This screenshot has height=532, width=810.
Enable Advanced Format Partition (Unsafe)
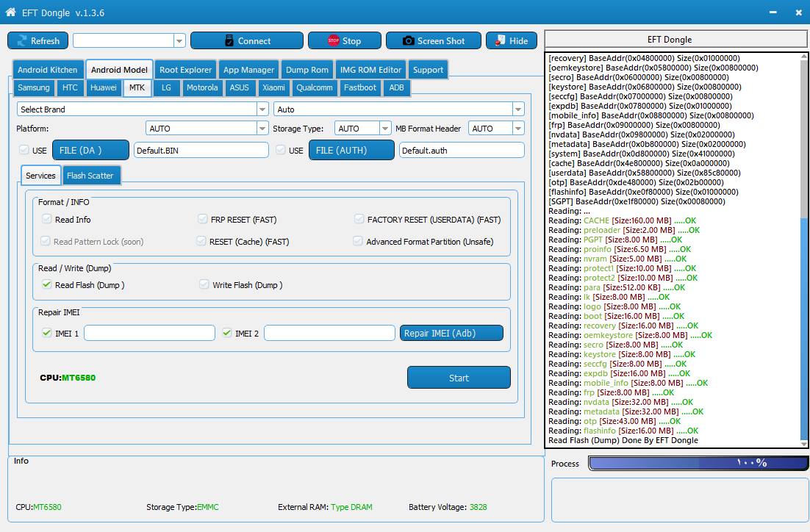coord(357,241)
